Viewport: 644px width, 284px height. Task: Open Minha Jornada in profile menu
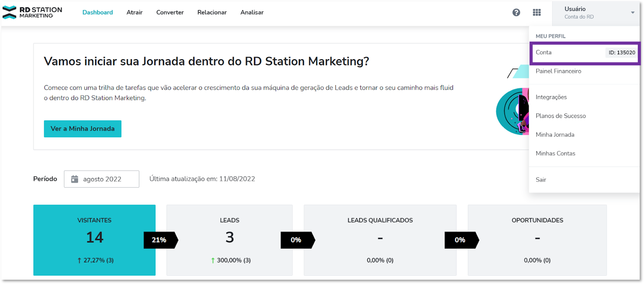[555, 135]
